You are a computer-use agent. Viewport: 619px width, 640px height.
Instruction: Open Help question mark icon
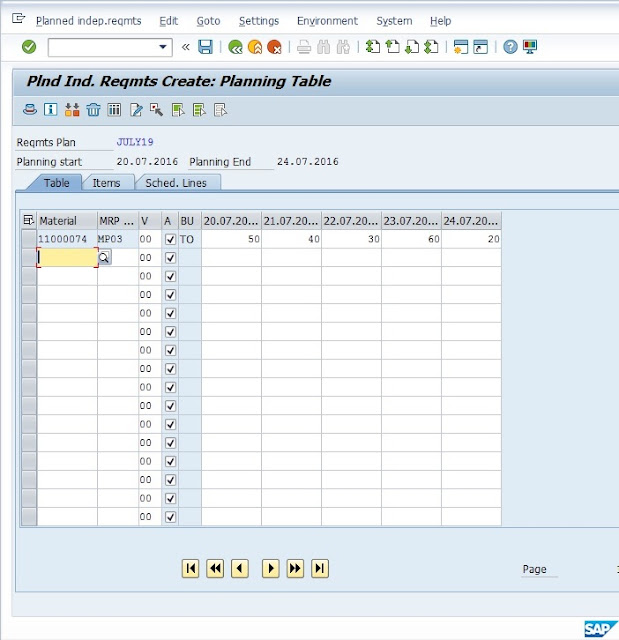(510, 47)
